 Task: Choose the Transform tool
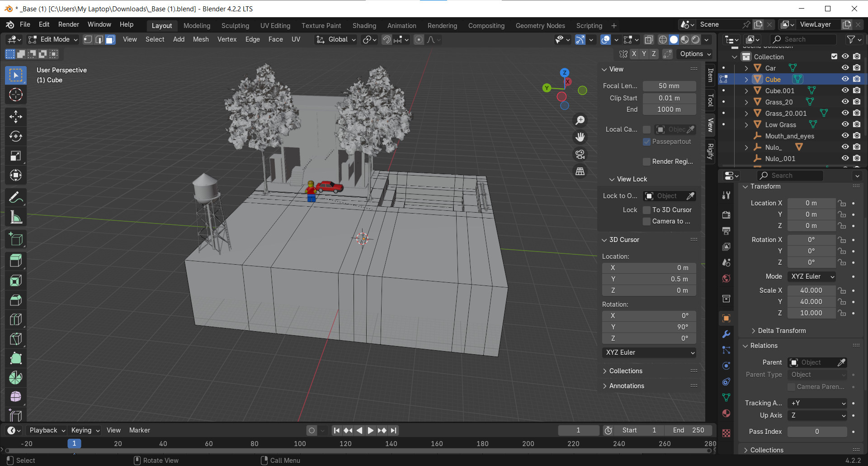coord(16,176)
